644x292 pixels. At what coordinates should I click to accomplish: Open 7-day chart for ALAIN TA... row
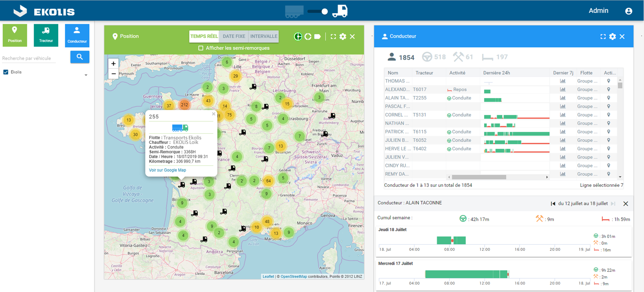(563, 98)
